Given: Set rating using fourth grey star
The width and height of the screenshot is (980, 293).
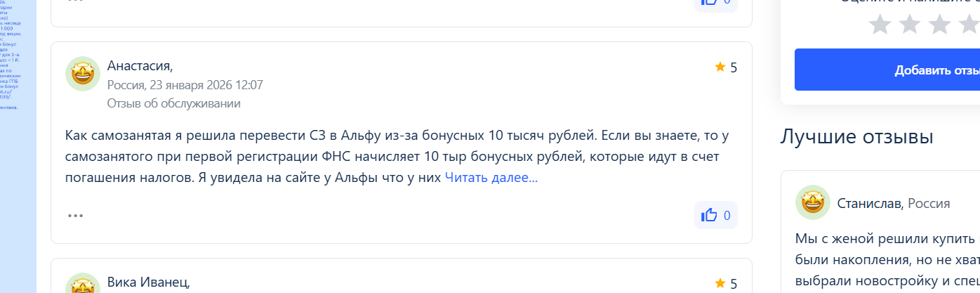Looking at the screenshot, I should point(969,25).
